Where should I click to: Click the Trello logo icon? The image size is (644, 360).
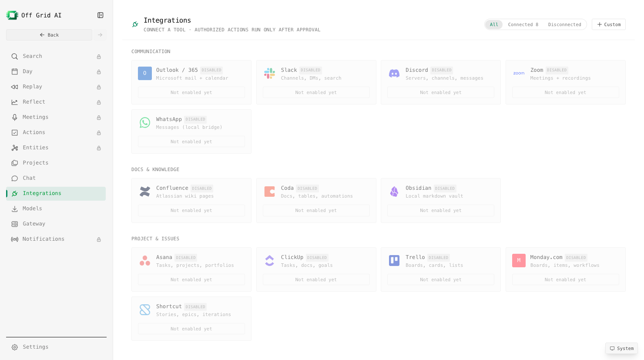(394, 261)
